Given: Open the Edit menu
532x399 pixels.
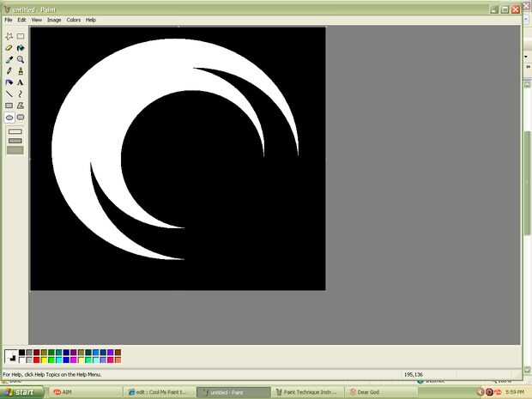Looking at the screenshot, I should (21, 20).
